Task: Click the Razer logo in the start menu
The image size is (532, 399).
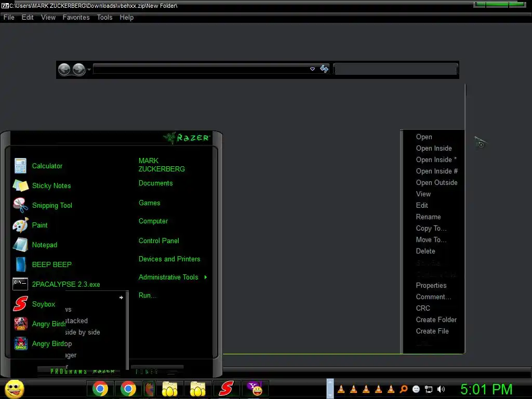Action: [x=187, y=138]
